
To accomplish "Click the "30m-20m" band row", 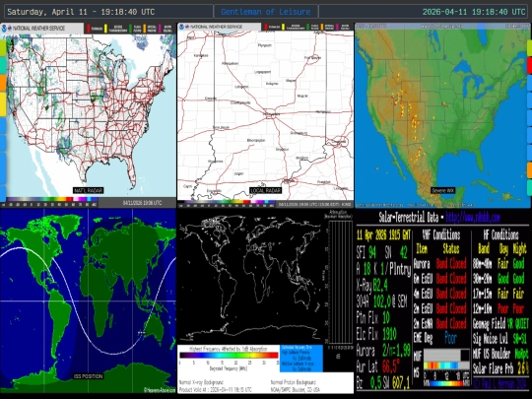I will [x=499, y=279].
